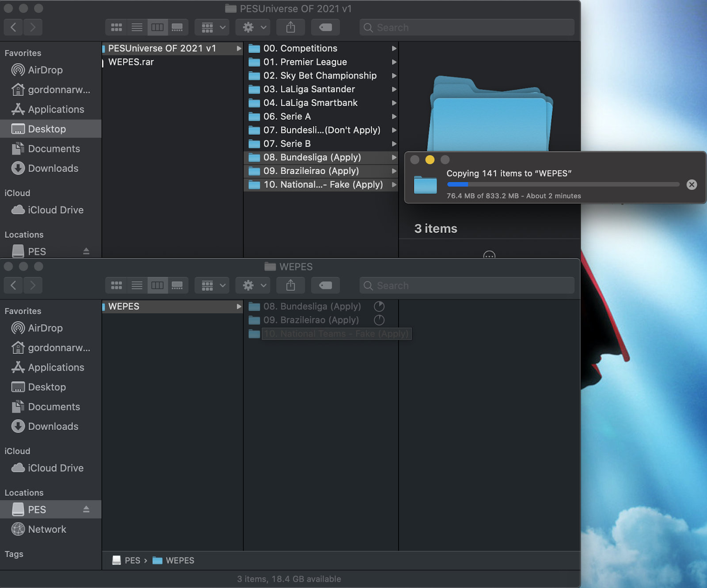
Task: Expand the 03. LaLiga Santander folder arrow
Action: pyautogui.click(x=394, y=89)
